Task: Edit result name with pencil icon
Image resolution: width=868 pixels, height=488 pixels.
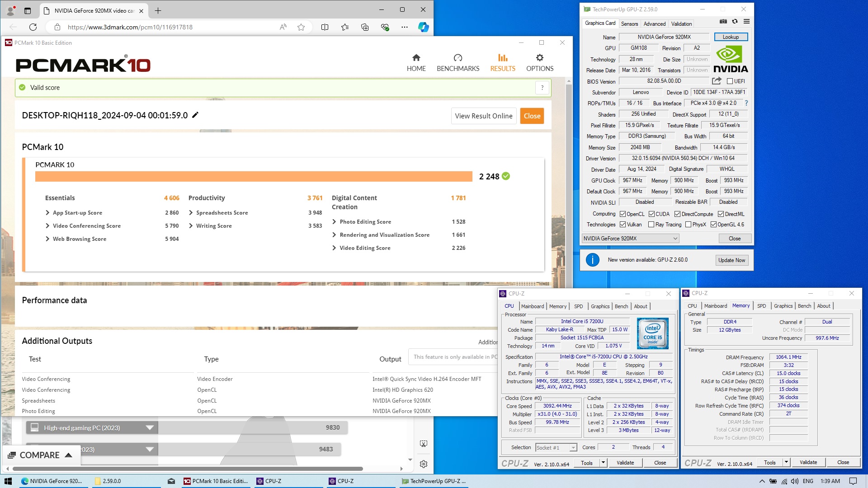Action: [x=195, y=115]
